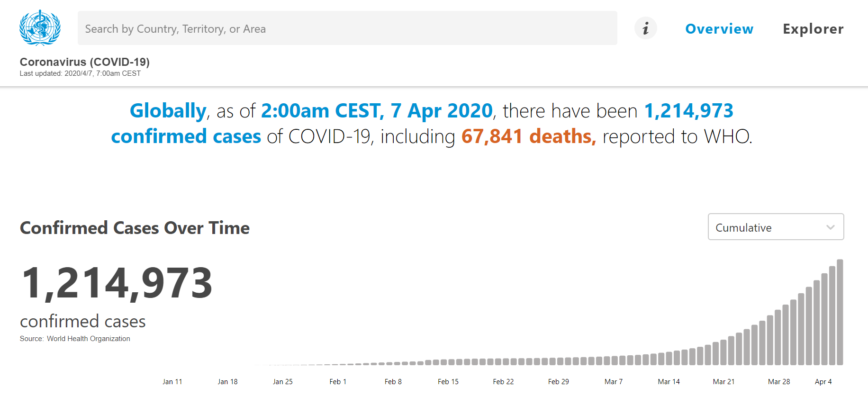
Task: Switch to the Explorer tab
Action: pyautogui.click(x=813, y=29)
